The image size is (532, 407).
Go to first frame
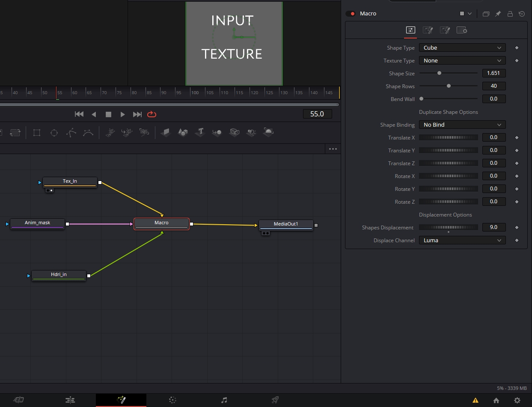tap(79, 114)
